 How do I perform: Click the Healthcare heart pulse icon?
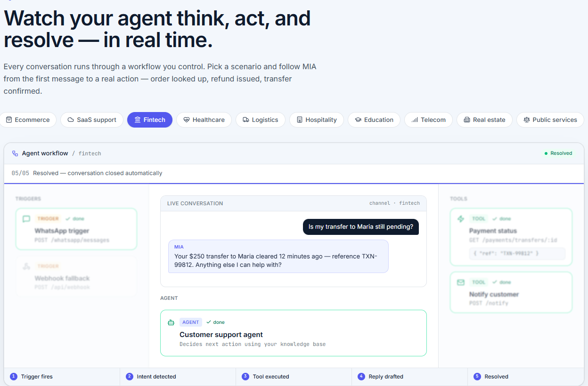pyautogui.click(x=187, y=120)
